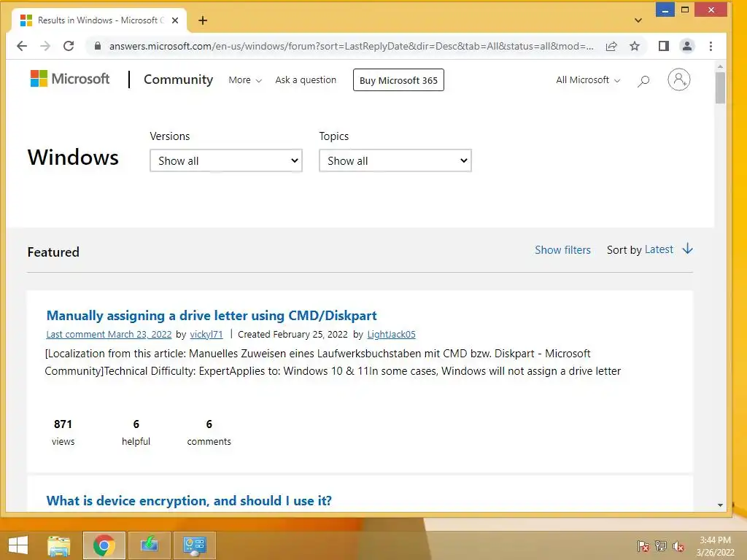The width and height of the screenshot is (747, 560).
Task: Toggle sort direction arrow next to Latest
Action: tap(687, 249)
